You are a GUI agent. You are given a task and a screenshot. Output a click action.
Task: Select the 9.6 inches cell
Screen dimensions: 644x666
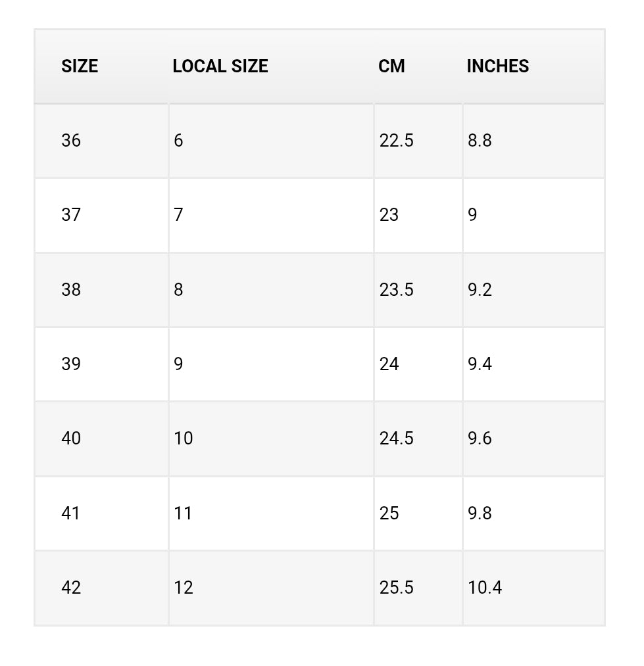[480, 439]
